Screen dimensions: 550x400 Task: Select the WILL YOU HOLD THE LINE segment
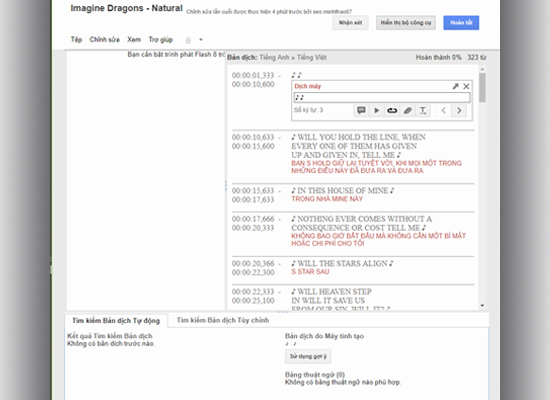click(x=358, y=146)
